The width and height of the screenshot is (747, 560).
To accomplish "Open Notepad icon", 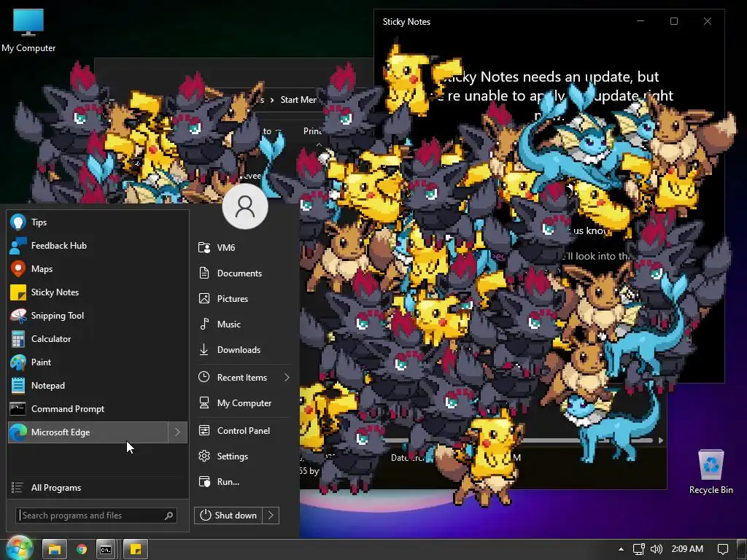I will point(18,386).
